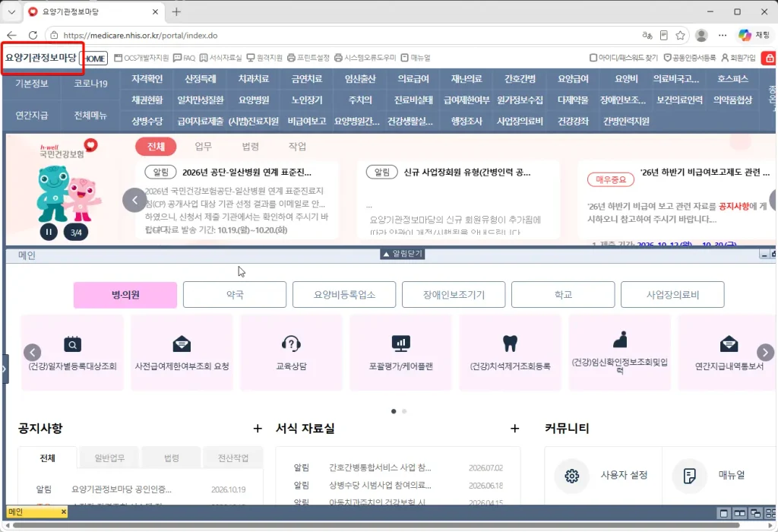The height and width of the screenshot is (532, 778).
Task: Select the 전체 notice filter pill
Action: point(156,147)
